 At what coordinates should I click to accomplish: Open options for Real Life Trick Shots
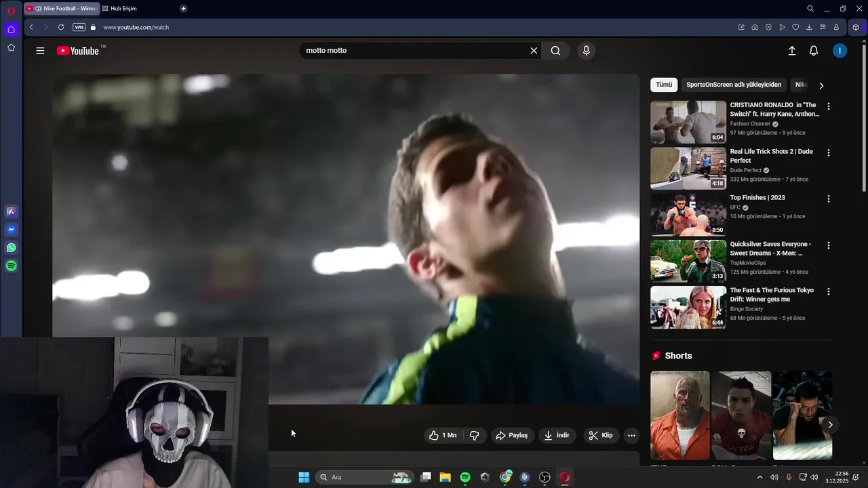tap(828, 152)
